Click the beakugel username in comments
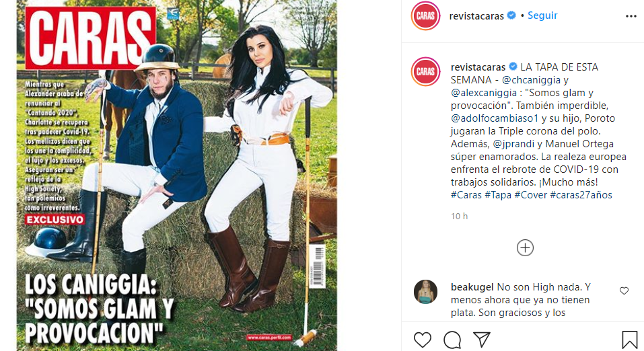 (x=472, y=287)
